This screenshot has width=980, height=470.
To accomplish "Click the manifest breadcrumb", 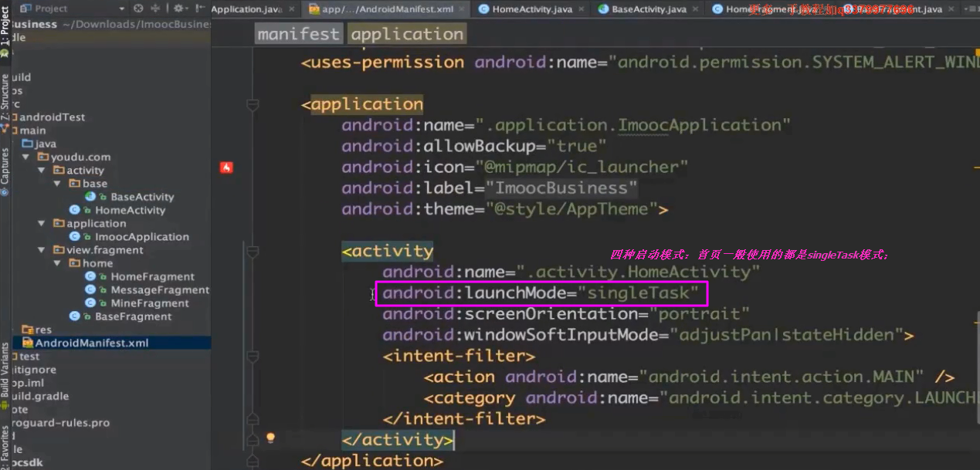I will click(298, 35).
